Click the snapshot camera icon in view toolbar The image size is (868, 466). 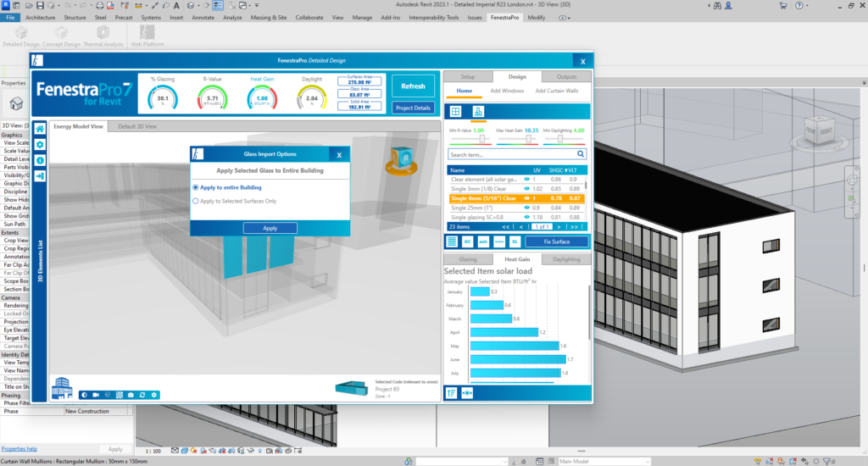(131, 395)
